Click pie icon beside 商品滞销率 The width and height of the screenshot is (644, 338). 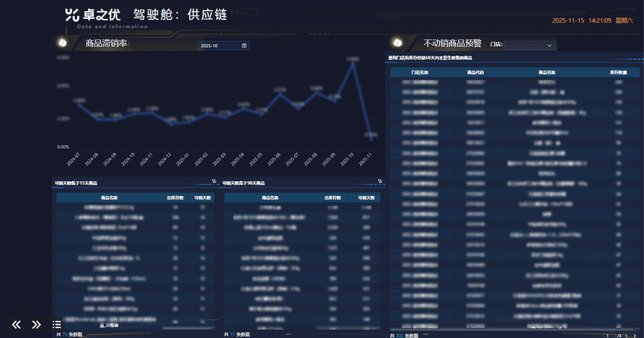[x=63, y=43]
